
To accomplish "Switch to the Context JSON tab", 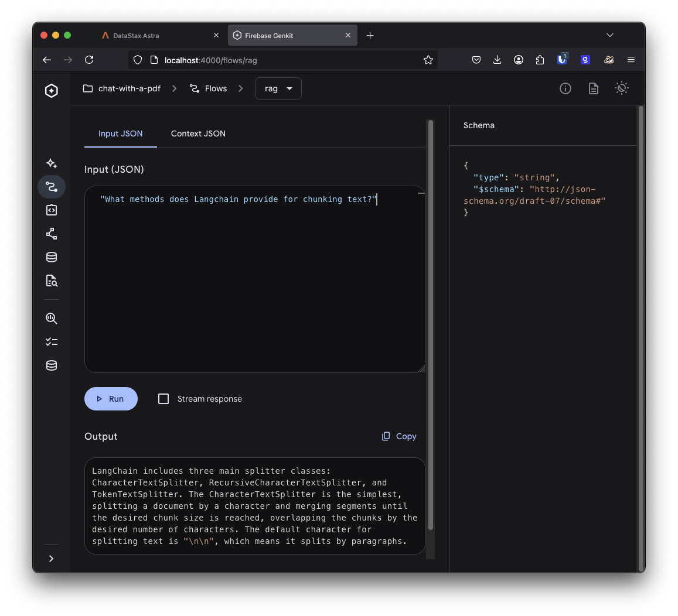I will tap(198, 134).
